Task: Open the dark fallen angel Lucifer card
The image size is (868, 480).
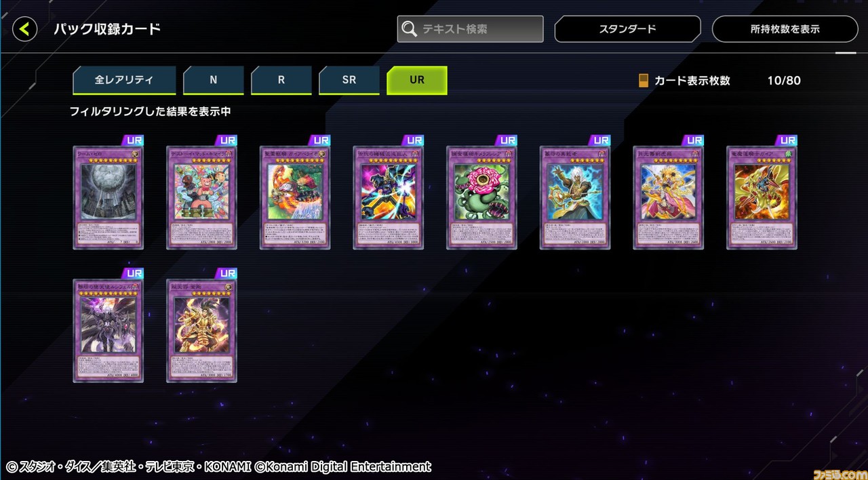Action: pyautogui.click(x=108, y=330)
